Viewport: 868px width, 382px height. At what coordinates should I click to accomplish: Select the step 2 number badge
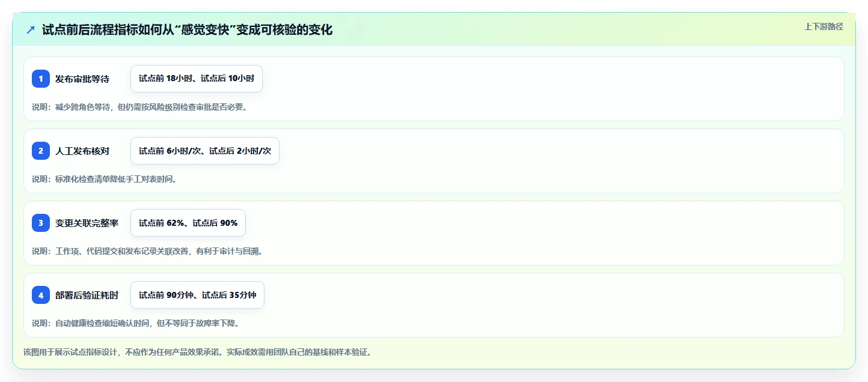41,151
